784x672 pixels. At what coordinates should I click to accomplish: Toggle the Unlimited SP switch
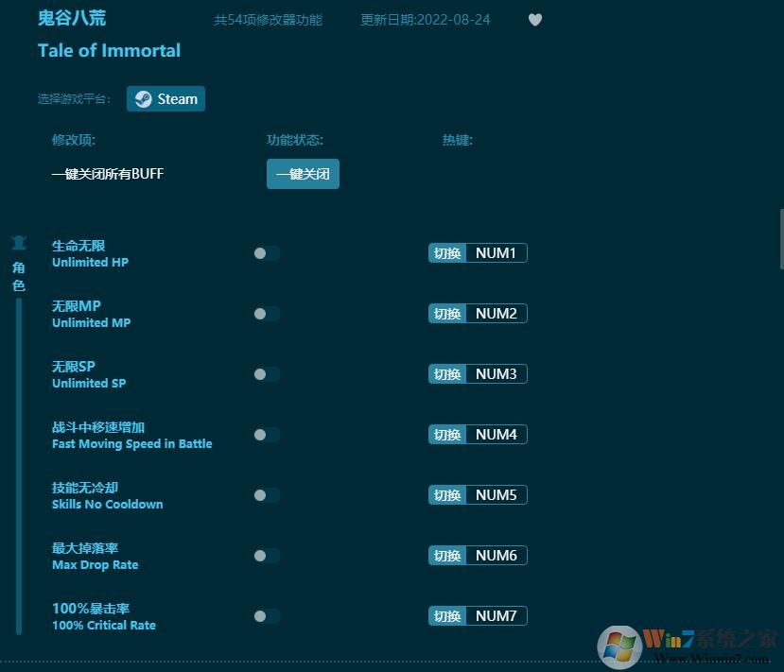point(266,373)
